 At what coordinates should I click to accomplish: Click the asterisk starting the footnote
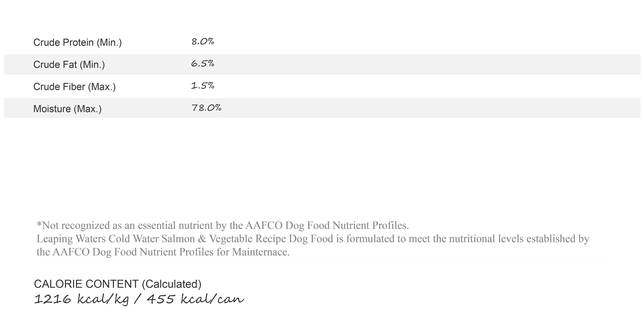tap(39, 224)
